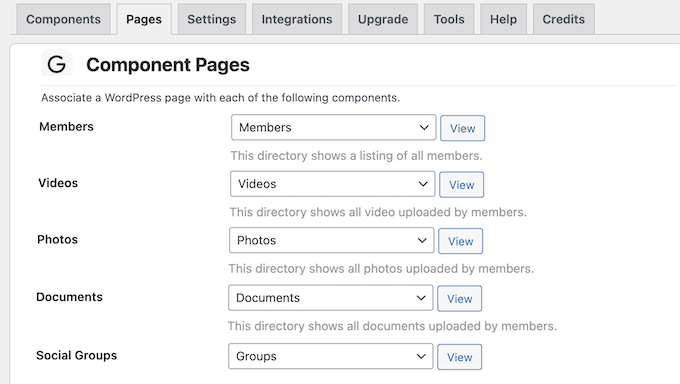Screen dimensions: 680x384
Task: Go to the Integrations tab
Action: tap(297, 19)
